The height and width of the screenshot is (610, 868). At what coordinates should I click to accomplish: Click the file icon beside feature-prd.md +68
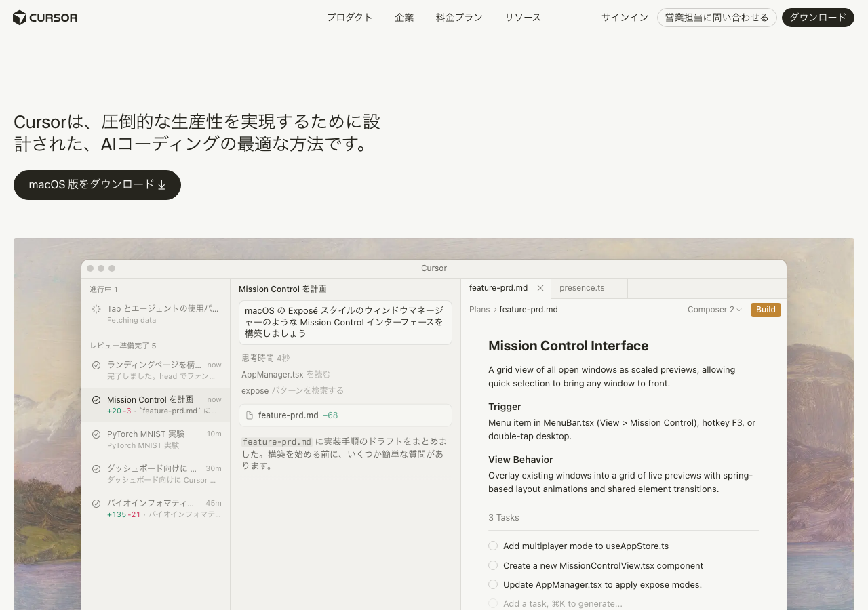250,415
